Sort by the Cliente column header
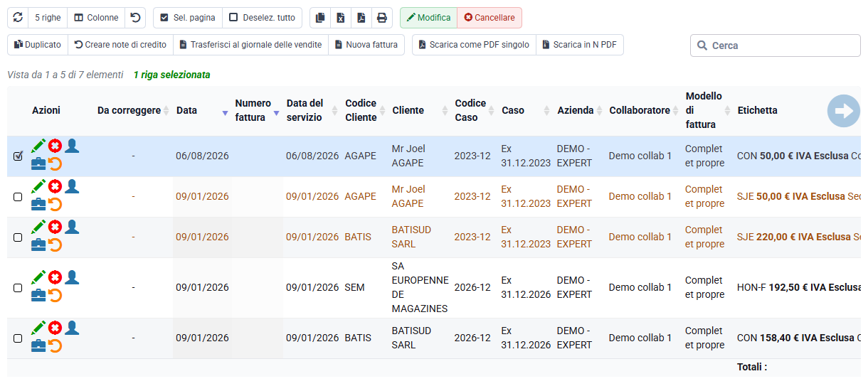This screenshot has height=391, width=868. 420,111
